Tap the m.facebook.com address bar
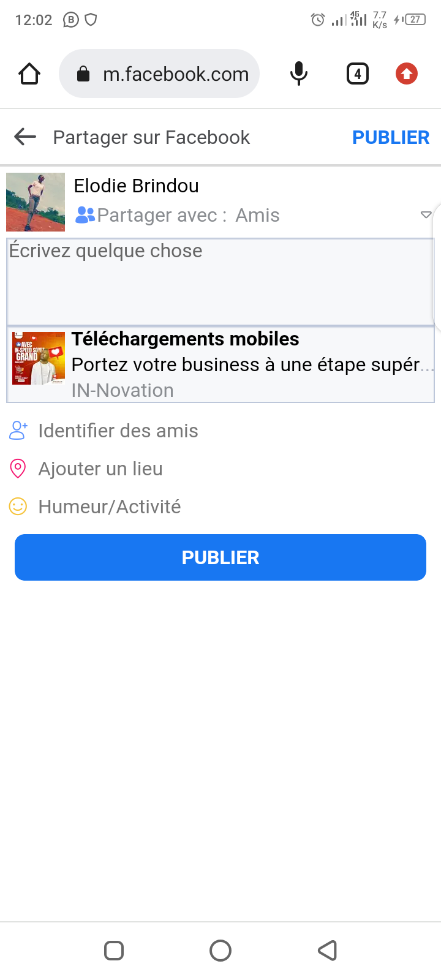441x980 pixels. coord(175,74)
